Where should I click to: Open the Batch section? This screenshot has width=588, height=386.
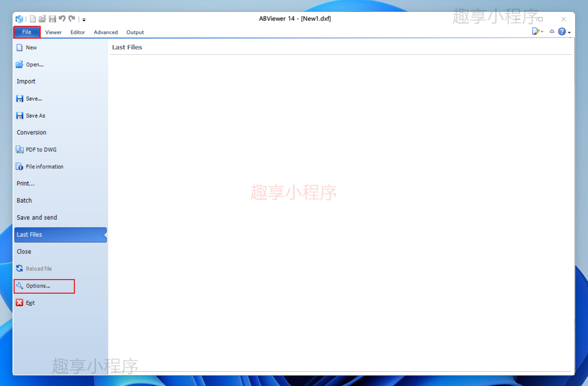click(x=60, y=201)
